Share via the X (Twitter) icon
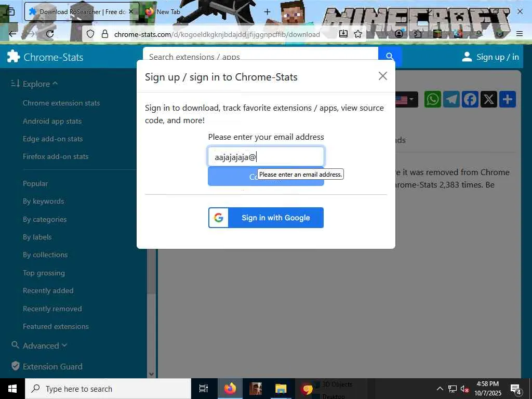 tap(488, 99)
